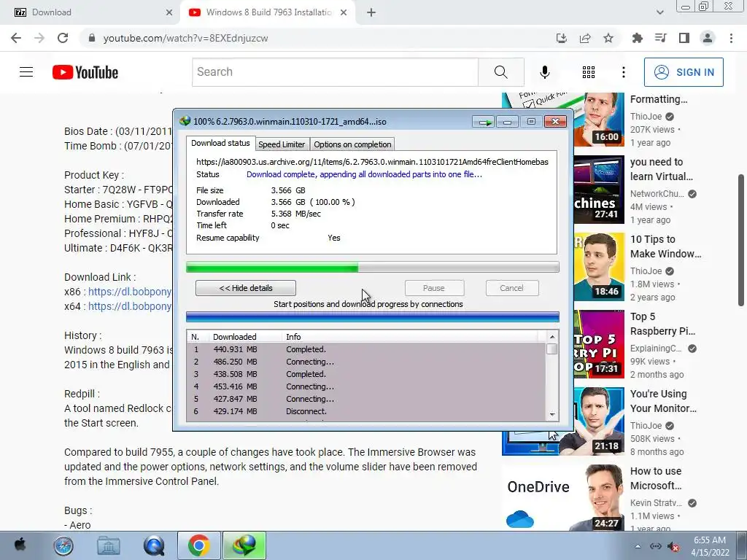Open a new Chrome tab with plus icon
The width and height of the screenshot is (747, 560).
pos(371,13)
